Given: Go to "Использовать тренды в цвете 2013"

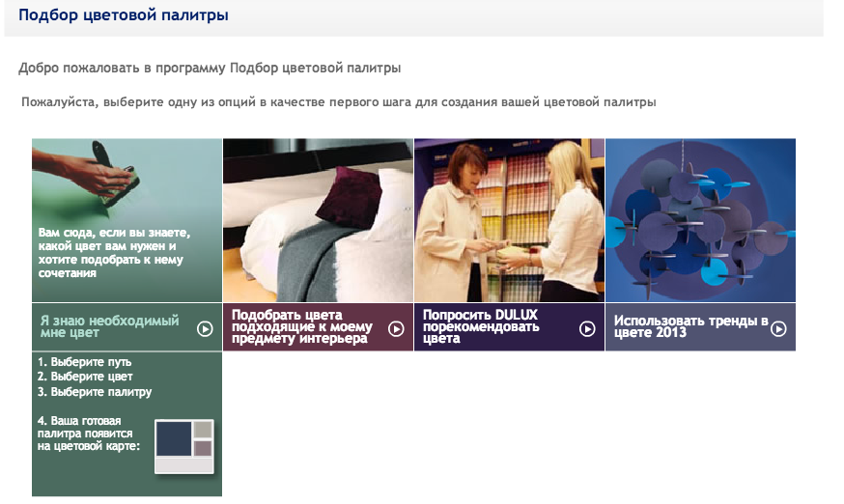Looking at the screenshot, I should click(x=690, y=326).
